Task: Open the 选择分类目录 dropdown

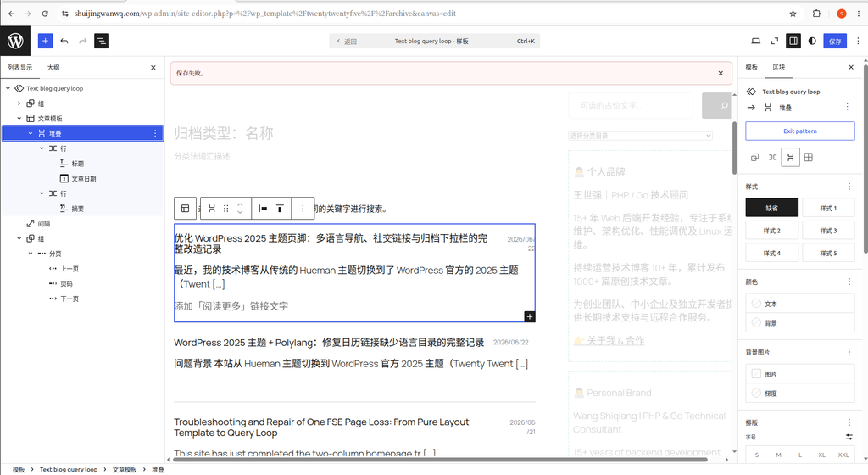Action: pos(641,136)
